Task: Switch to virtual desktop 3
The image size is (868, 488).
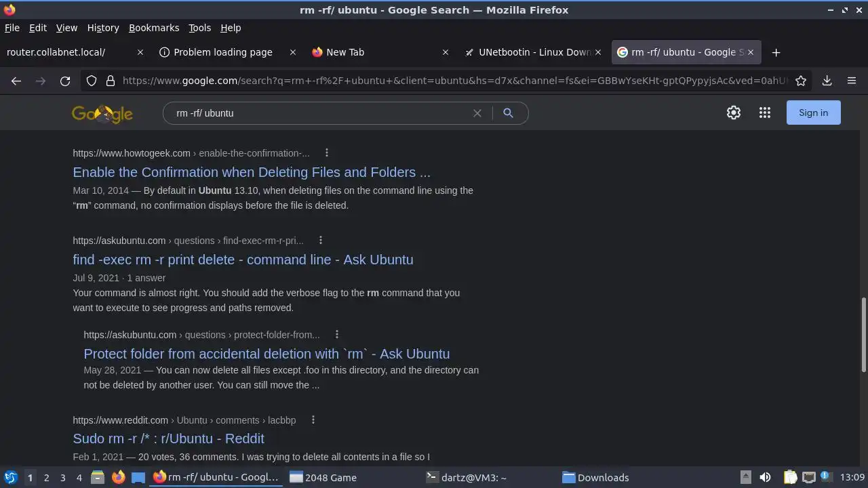Action: point(62,478)
